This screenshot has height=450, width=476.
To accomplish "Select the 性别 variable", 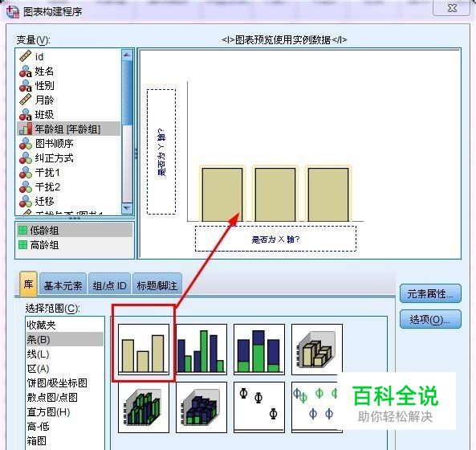I will [68, 86].
